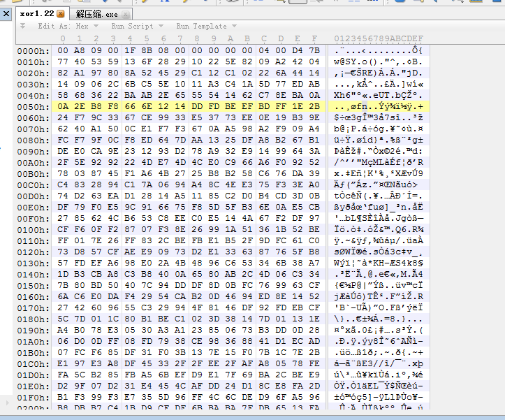This screenshot has width=505, height=420.
Task: Click byte CE in row 0060h
Action: pyautogui.click(x=147, y=117)
